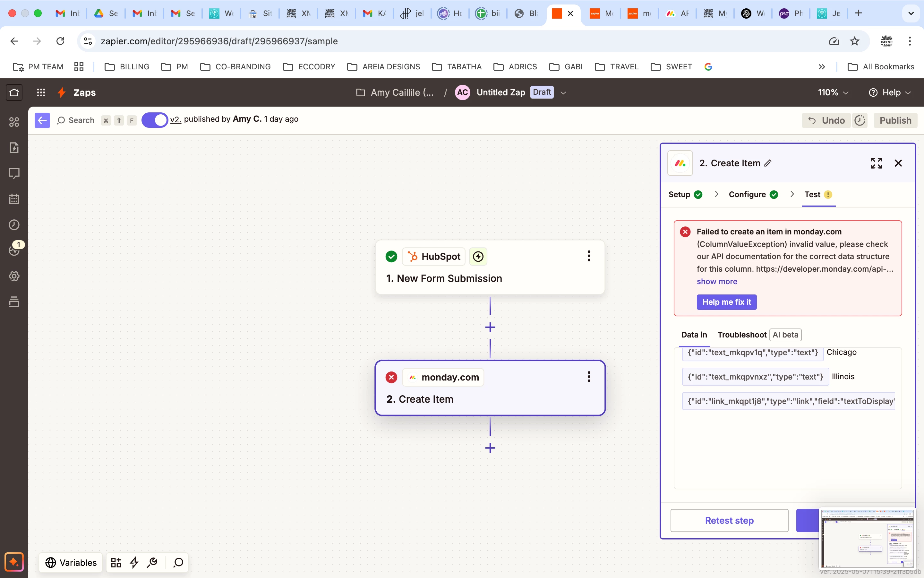This screenshot has height=578, width=924.
Task: Add a step between HubSpot and monday.com
Action: pyautogui.click(x=490, y=327)
